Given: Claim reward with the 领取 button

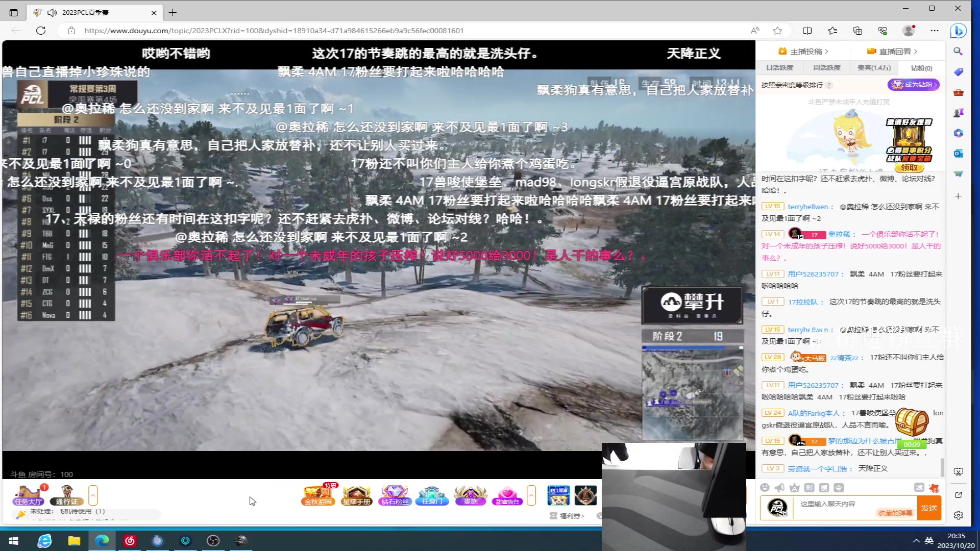Looking at the screenshot, I should [909, 167].
